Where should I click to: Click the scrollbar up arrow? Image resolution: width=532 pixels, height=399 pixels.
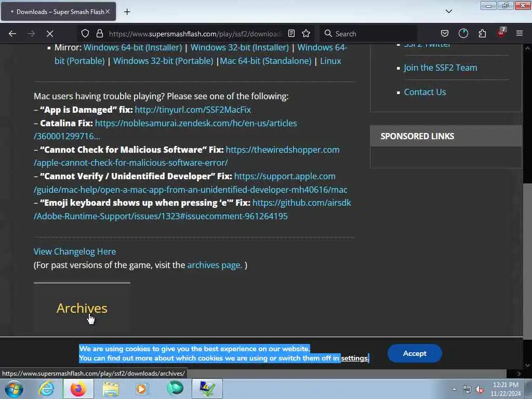[528, 48]
